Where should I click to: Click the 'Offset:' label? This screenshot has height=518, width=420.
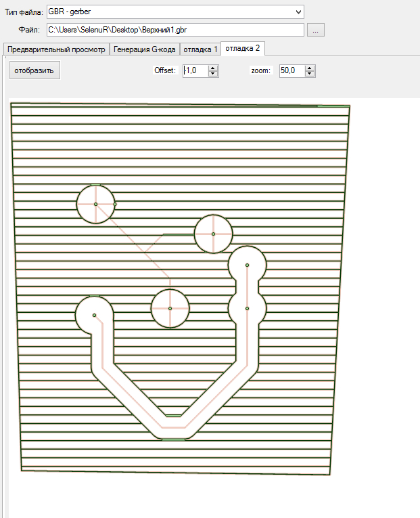[165, 70]
